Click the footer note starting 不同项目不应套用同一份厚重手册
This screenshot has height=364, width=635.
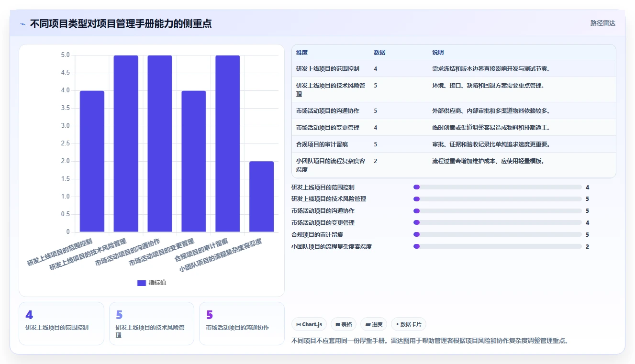[430, 341]
